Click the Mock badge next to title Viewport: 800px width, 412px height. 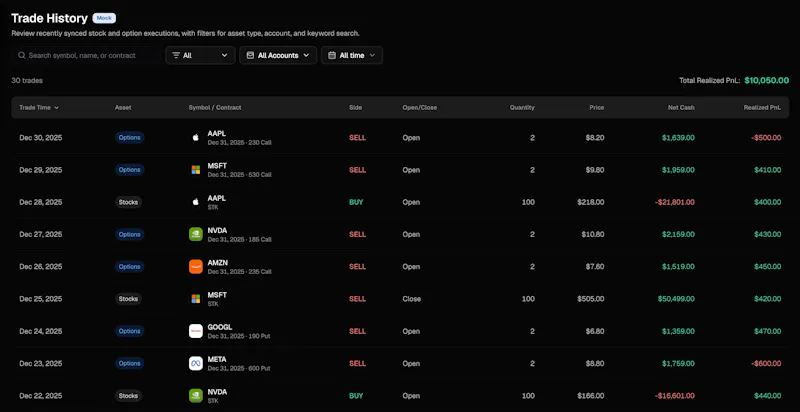104,18
